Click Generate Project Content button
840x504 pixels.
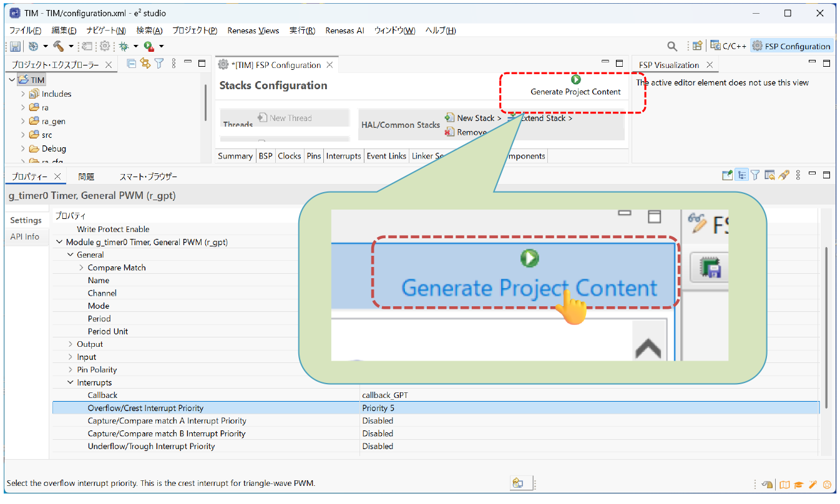[575, 87]
